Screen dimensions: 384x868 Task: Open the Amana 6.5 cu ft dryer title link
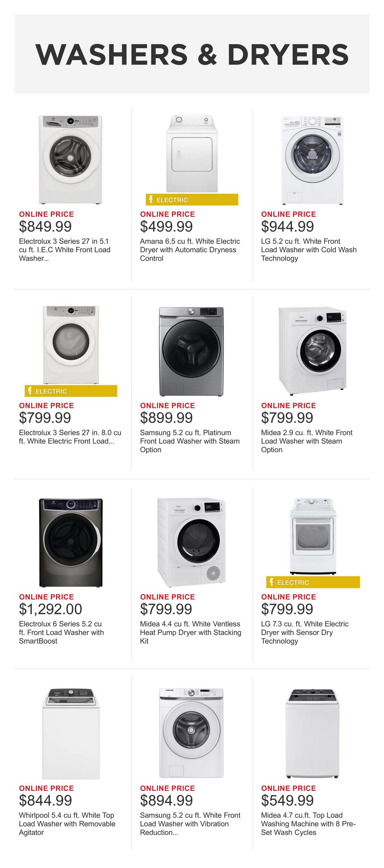tap(190, 250)
